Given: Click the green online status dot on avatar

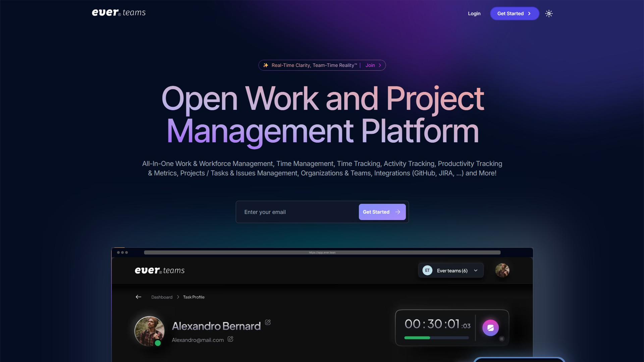Looking at the screenshot, I should tap(158, 343).
